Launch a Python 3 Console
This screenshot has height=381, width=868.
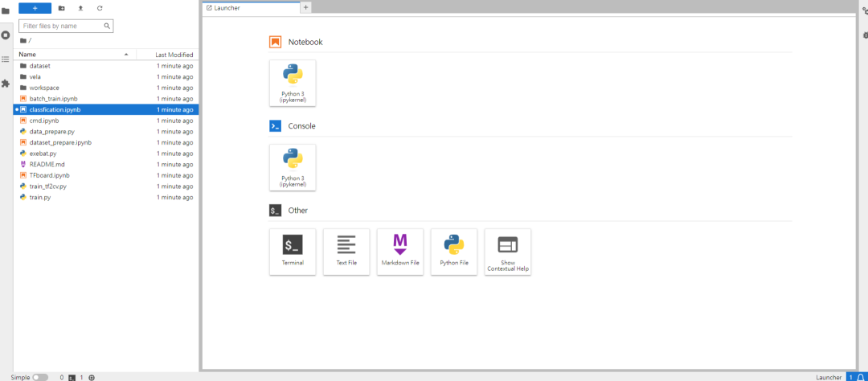pos(293,167)
